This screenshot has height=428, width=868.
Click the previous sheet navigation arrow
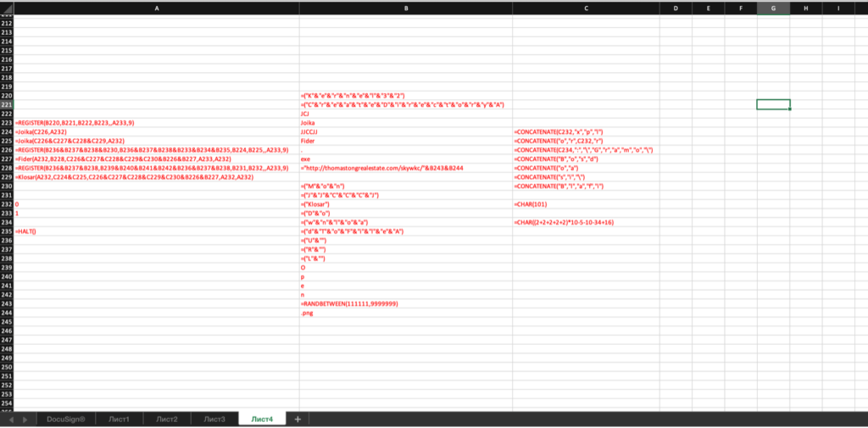tap(11, 419)
